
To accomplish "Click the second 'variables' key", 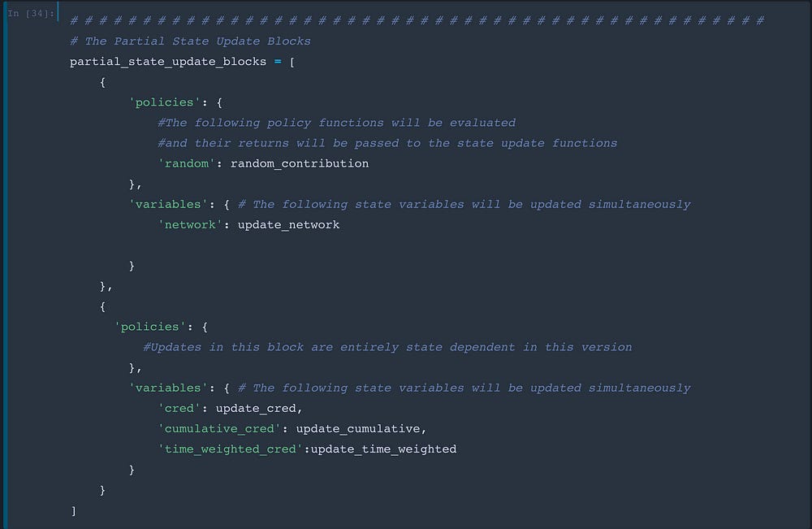I will pos(168,388).
